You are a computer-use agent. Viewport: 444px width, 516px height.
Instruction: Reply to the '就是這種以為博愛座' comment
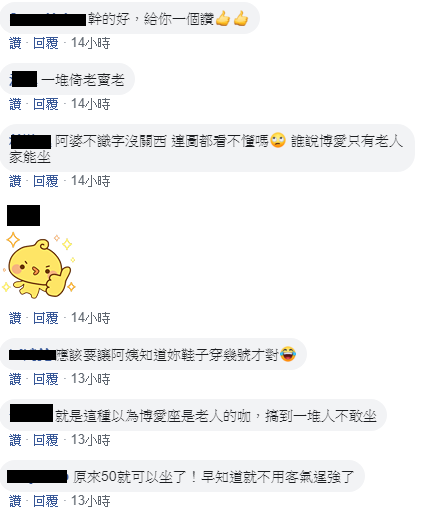click(x=46, y=440)
